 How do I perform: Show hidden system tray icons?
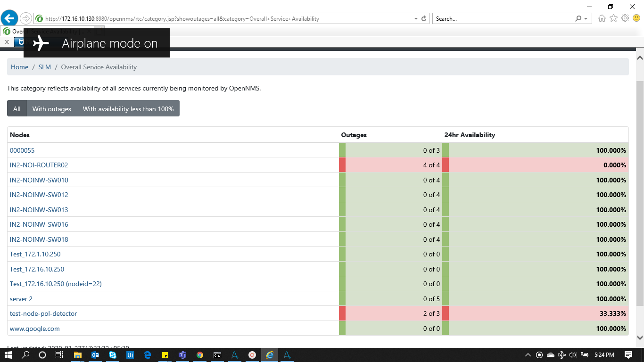click(528, 355)
